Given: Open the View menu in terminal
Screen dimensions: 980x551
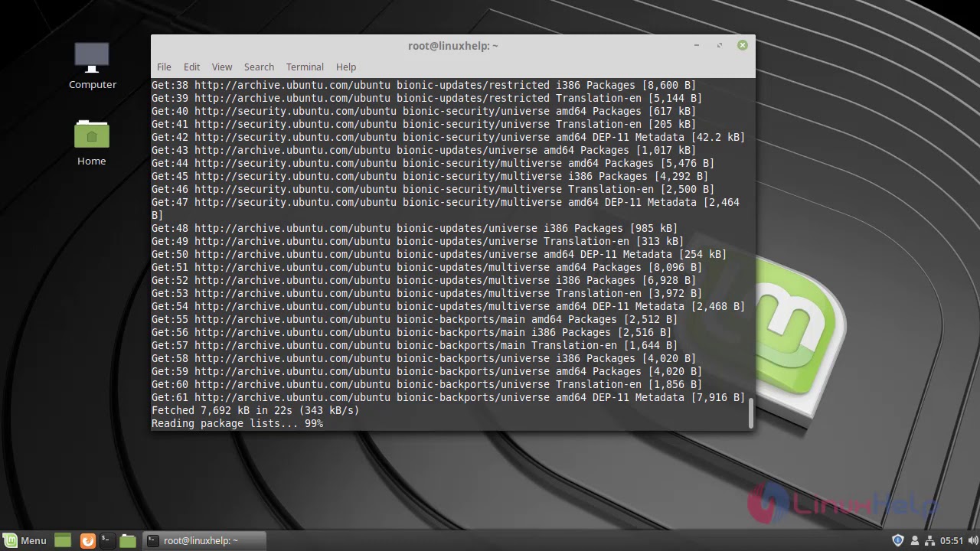Looking at the screenshot, I should [222, 67].
